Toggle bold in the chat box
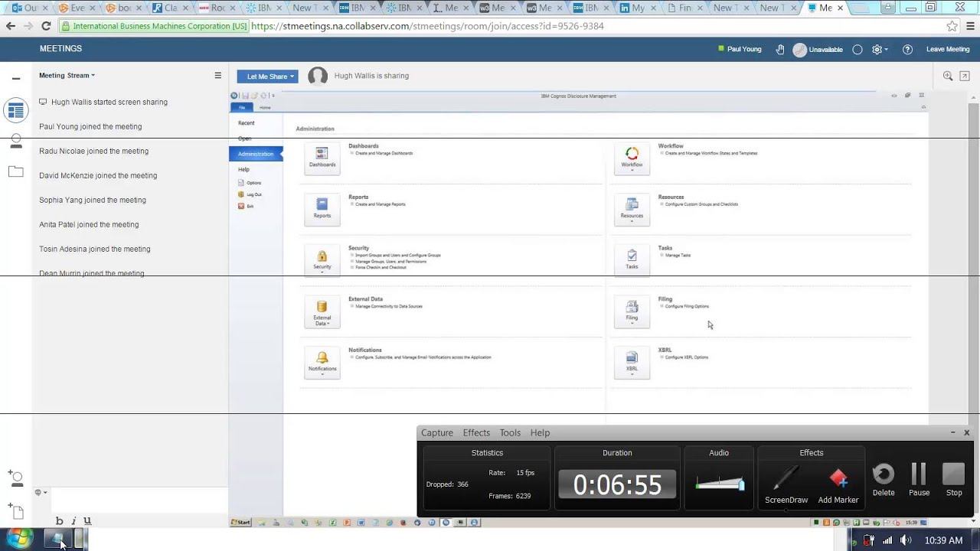This screenshot has height=551, width=980. click(x=59, y=521)
